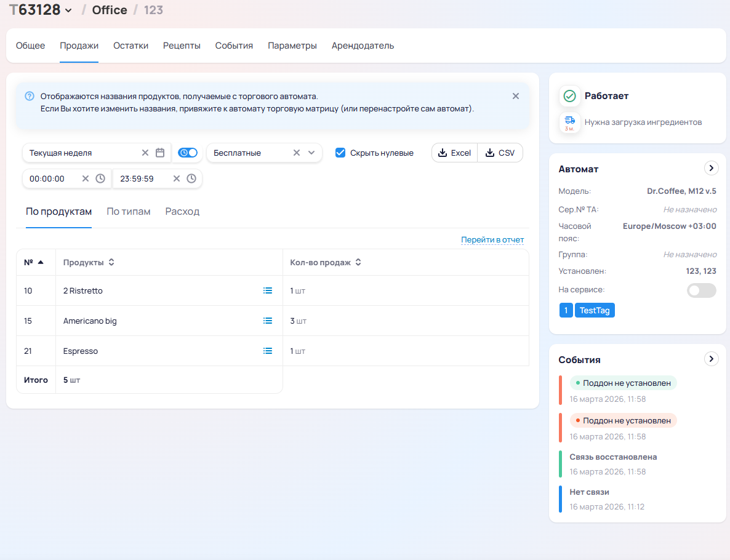The height and width of the screenshot is (560, 730).
Task: Toggle the time range switch
Action: [188, 153]
